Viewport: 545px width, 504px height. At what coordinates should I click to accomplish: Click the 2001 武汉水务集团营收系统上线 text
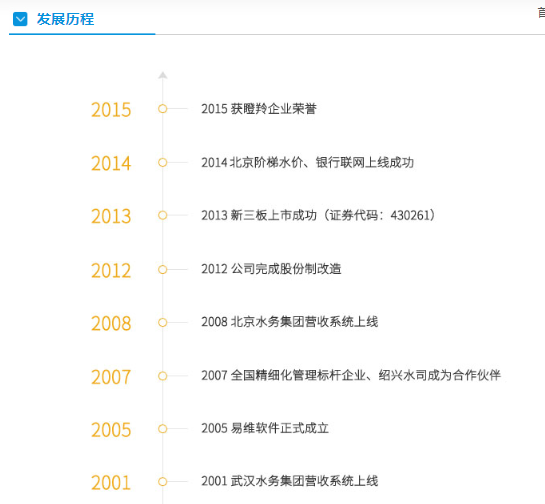click(x=290, y=481)
